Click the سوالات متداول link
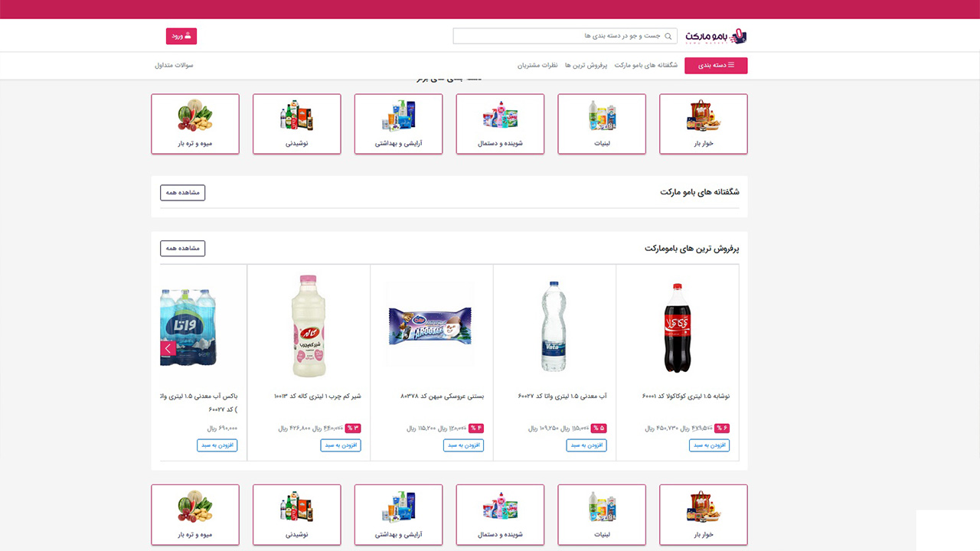Image resolution: width=980 pixels, height=551 pixels. [174, 66]
